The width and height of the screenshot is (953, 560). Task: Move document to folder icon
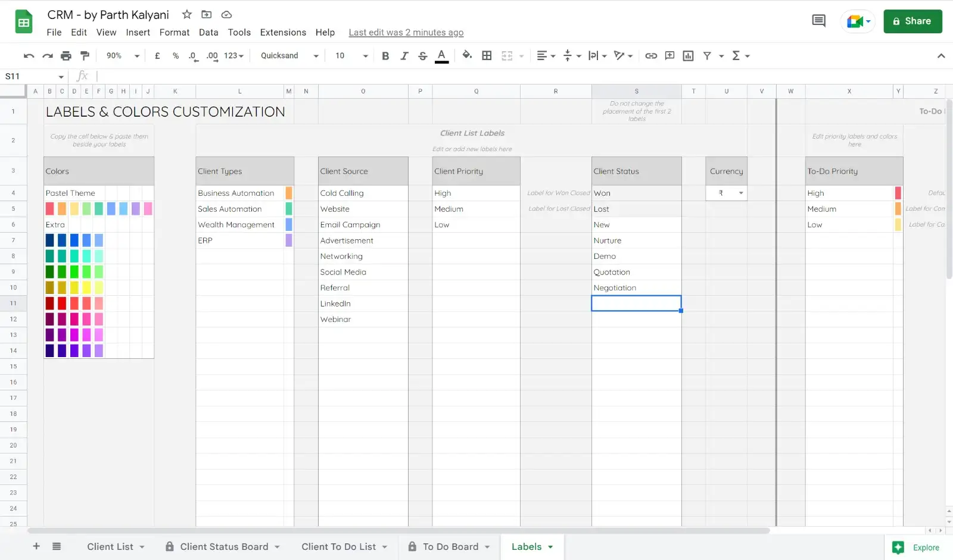click(207, 14)
